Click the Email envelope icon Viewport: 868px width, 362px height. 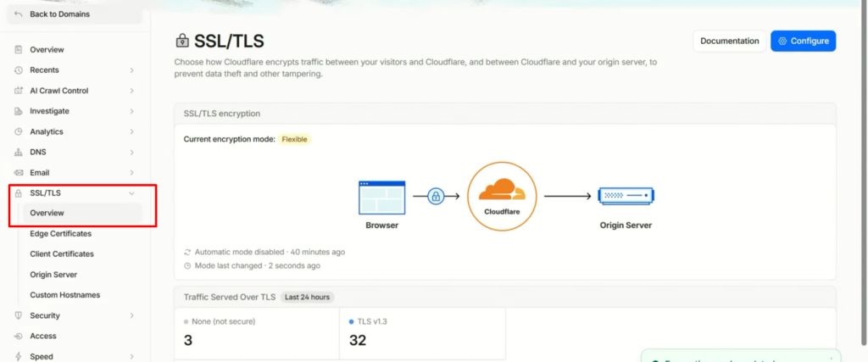click(x=19, y=173)
